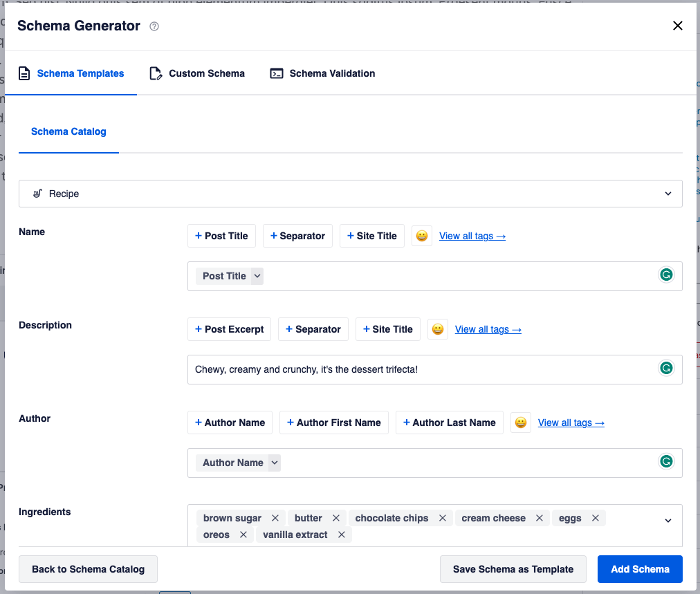Viewport: 700px width, 594px height.
Task: Click Grammarly icon in Description field
Action: tap(666, 368)
